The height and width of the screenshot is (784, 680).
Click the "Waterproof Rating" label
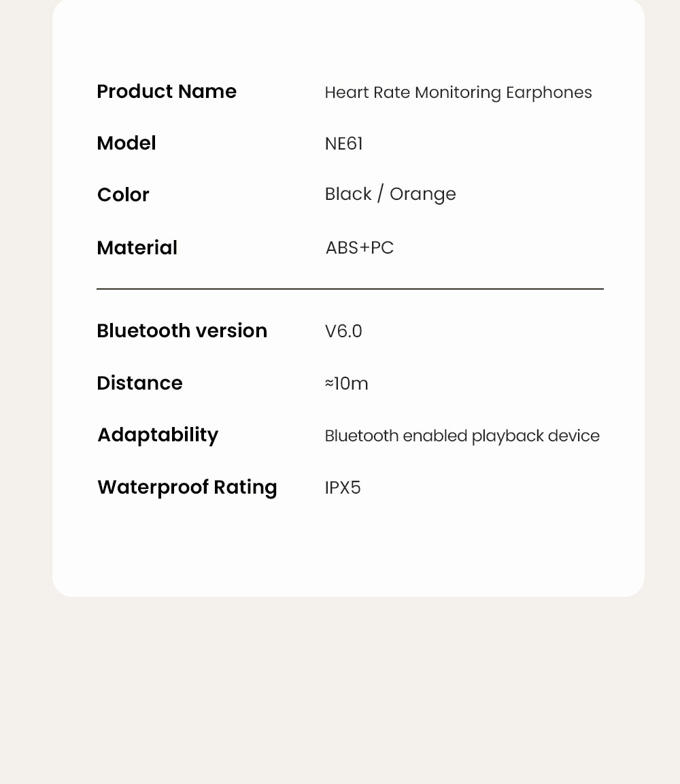coord(187,488)
